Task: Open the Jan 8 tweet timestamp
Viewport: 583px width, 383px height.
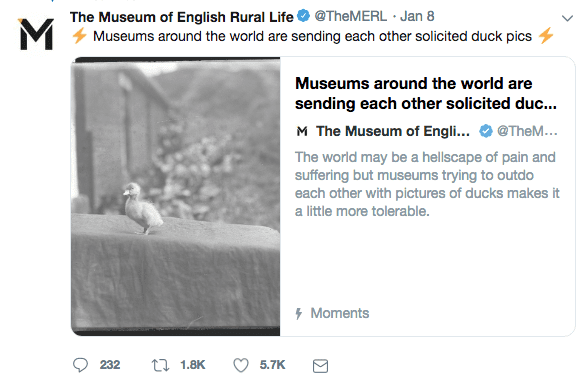Action: click(417, 16)
